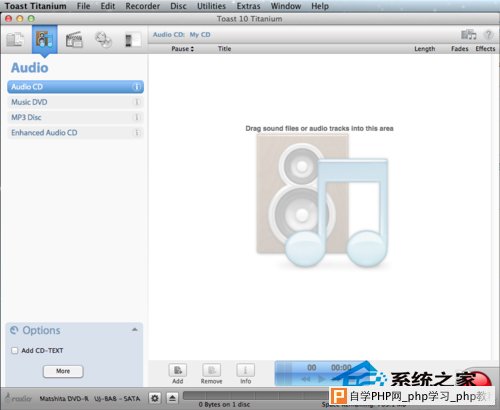Screen dimensions: 500x410
Task: Open the Recorder menu
Action: [x=142, y=6]
